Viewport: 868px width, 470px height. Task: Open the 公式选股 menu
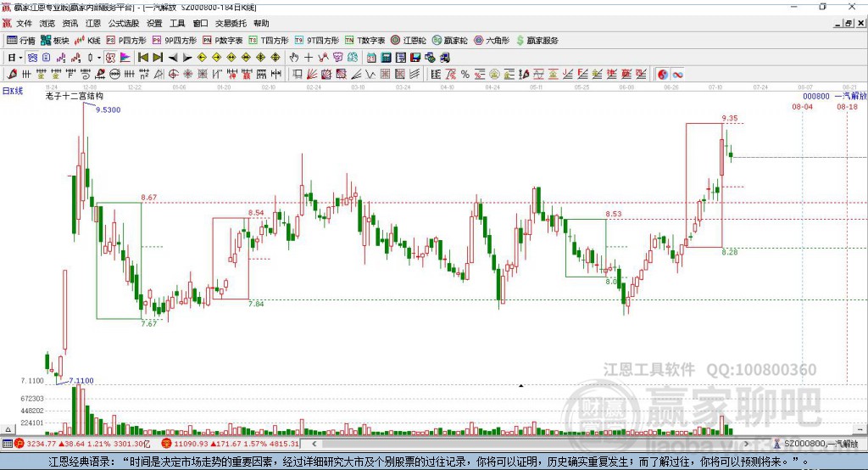pyautogui.click(x=124, y=23)
